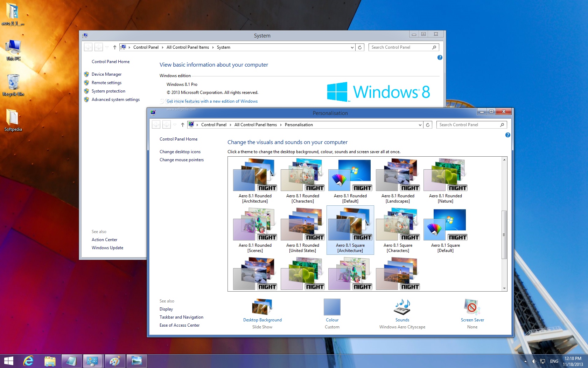Click the theme list scrollbar thumb

click(x=504, y=235)
